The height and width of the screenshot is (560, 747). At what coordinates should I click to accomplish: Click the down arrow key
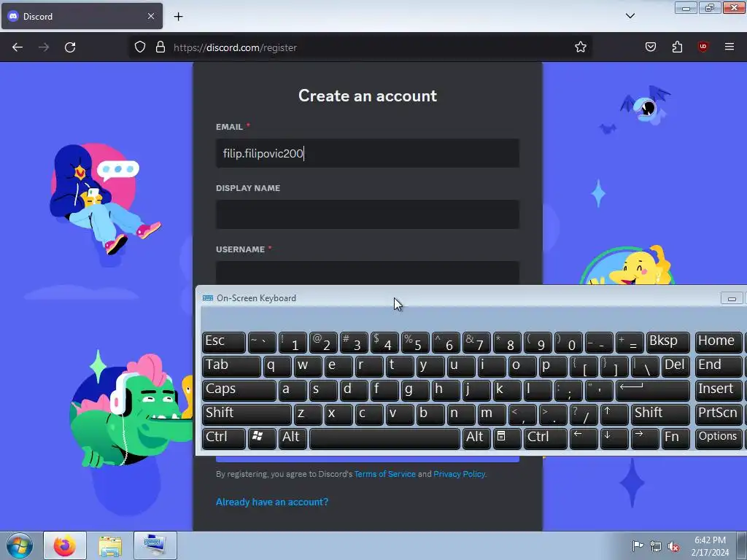point(614,438)
